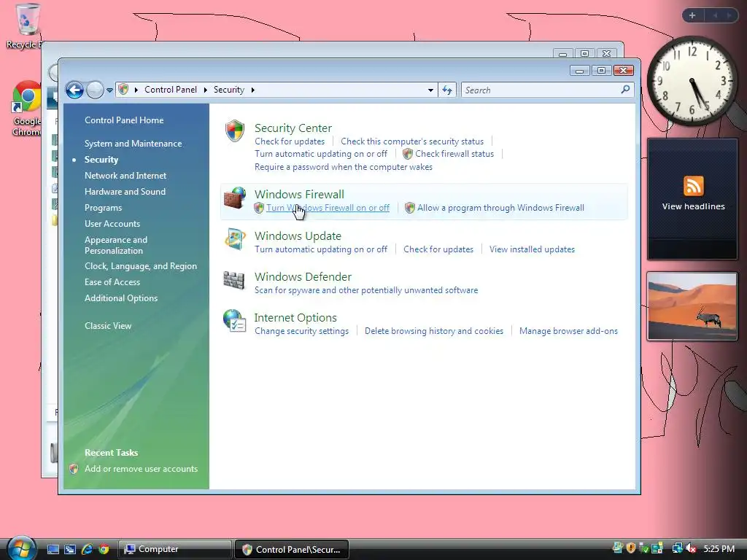
Task: Click Switch between windows quick launch icon
Action: click(x=70, y=549)
